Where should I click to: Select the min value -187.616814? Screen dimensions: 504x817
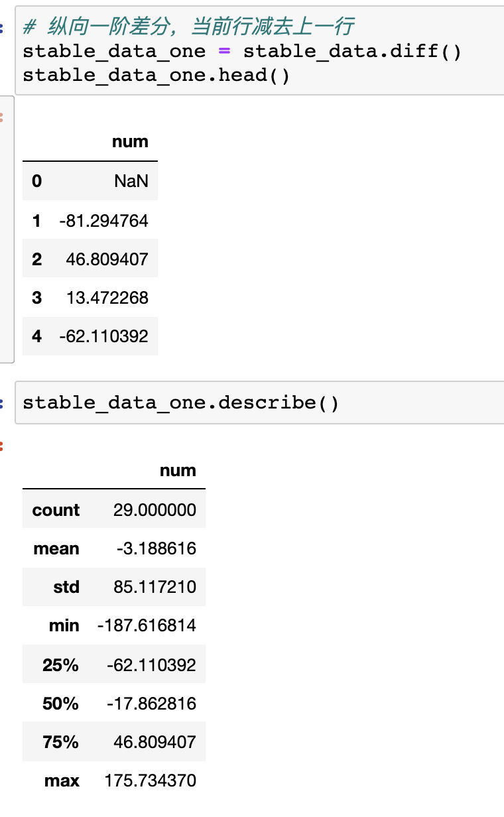[x=147, y=625]
